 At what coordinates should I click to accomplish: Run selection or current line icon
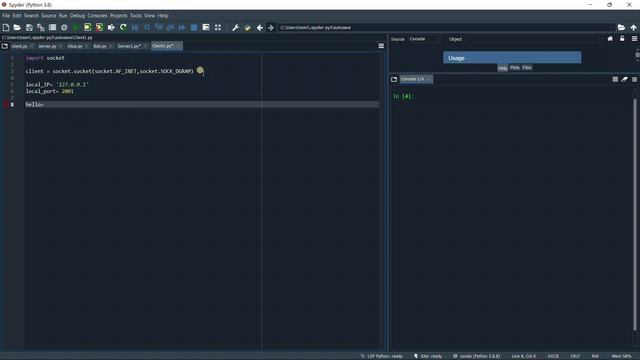[x=111, y=27]
